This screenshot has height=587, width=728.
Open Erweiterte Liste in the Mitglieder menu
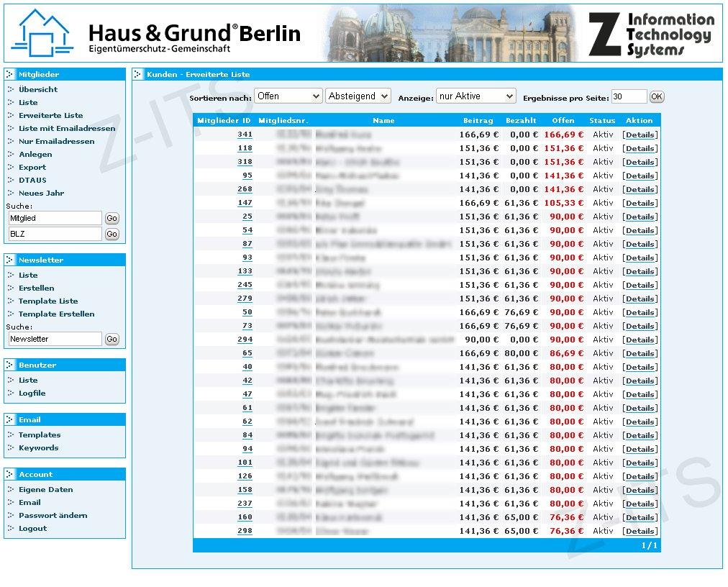click(50, 116)
